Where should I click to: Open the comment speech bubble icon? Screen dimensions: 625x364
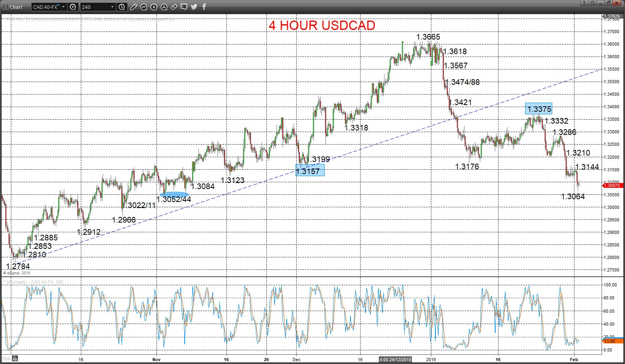[x=184, y=7]
